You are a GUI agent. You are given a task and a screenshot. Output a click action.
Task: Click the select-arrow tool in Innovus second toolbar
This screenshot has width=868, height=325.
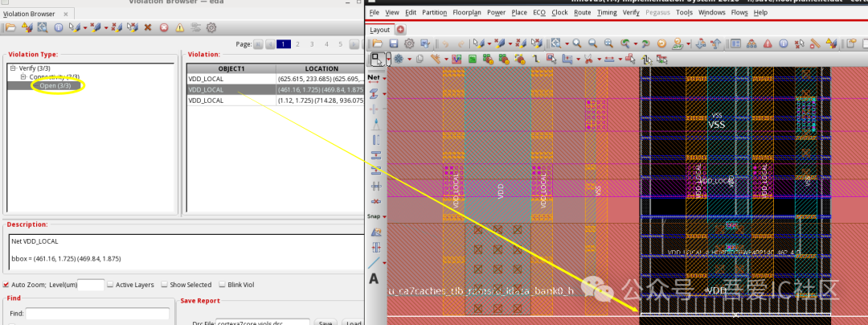click(378, 58)
